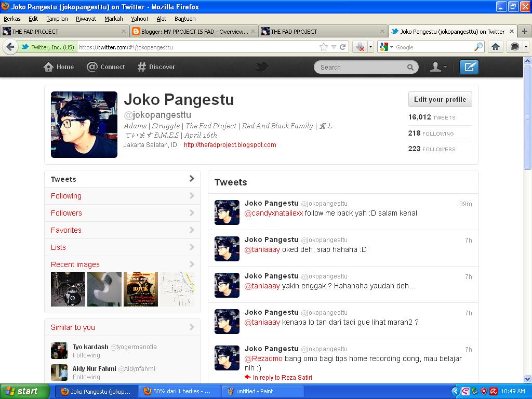532x399 pixels.
Task: Open Aldy Nur Fahmi profile link
Action: point(95,368)
